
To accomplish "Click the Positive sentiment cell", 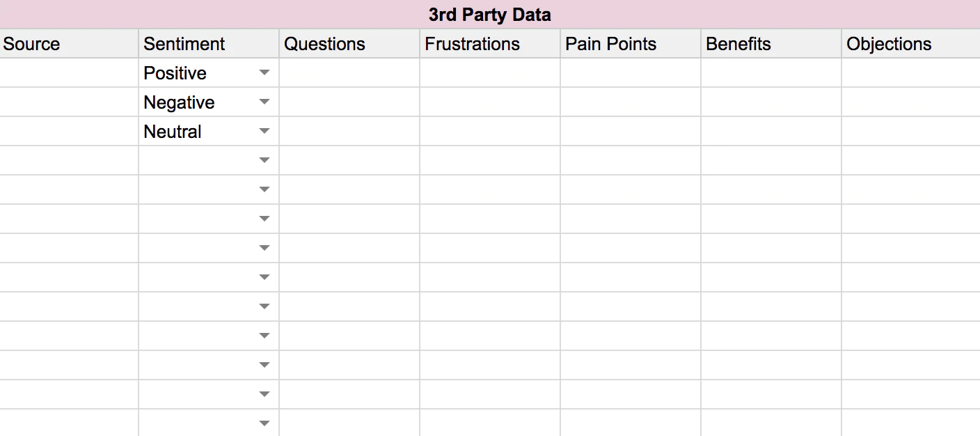I will click(x=195, y=73).
